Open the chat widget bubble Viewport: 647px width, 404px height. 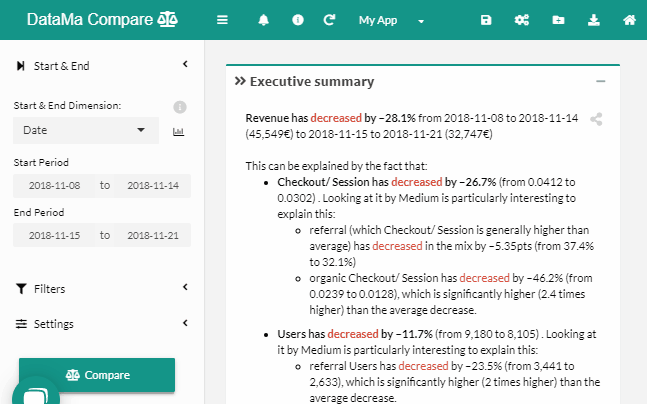36,394
